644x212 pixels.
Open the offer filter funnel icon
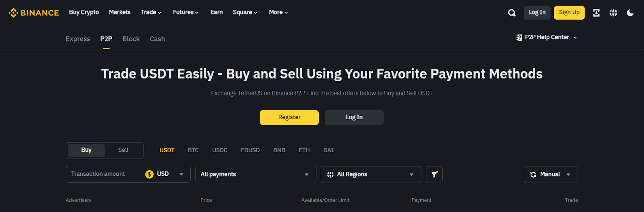434,175
